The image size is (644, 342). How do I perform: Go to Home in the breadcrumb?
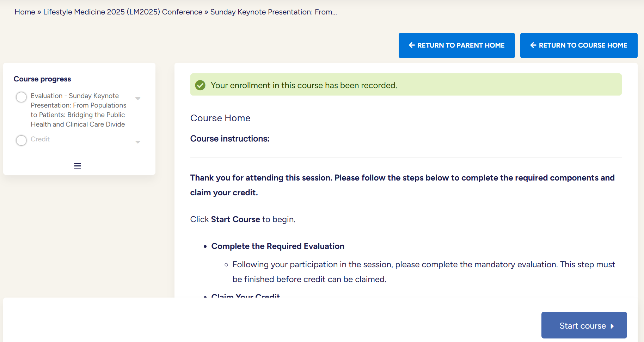(25, 12)
